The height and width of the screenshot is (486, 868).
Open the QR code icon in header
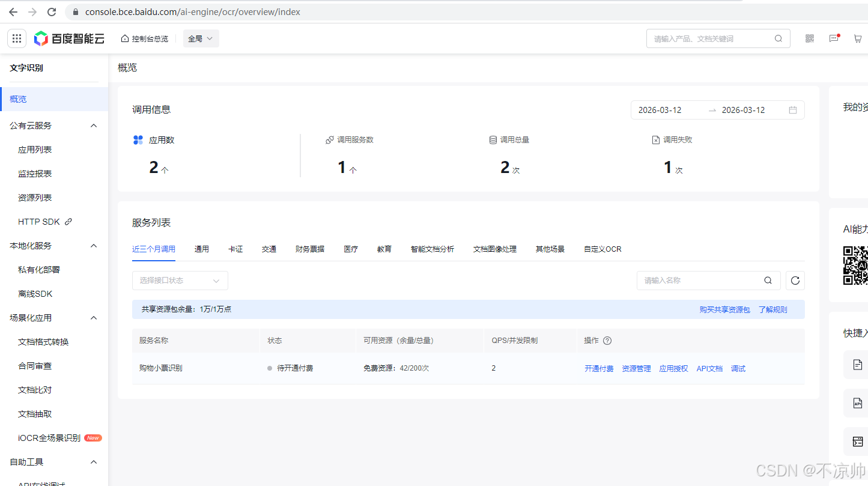[810, 38]
